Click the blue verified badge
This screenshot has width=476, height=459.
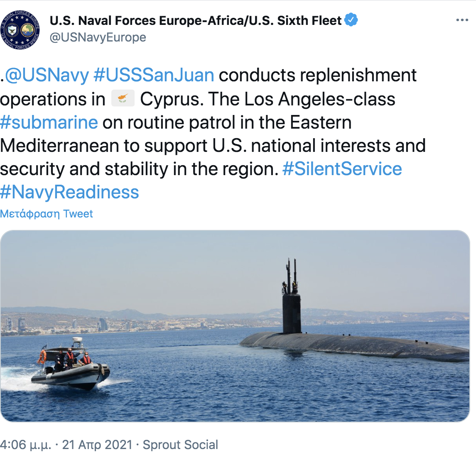(x=351, y=20)
